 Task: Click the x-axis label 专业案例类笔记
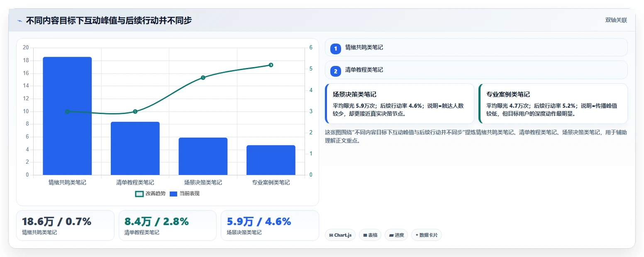tap(271, 182)
